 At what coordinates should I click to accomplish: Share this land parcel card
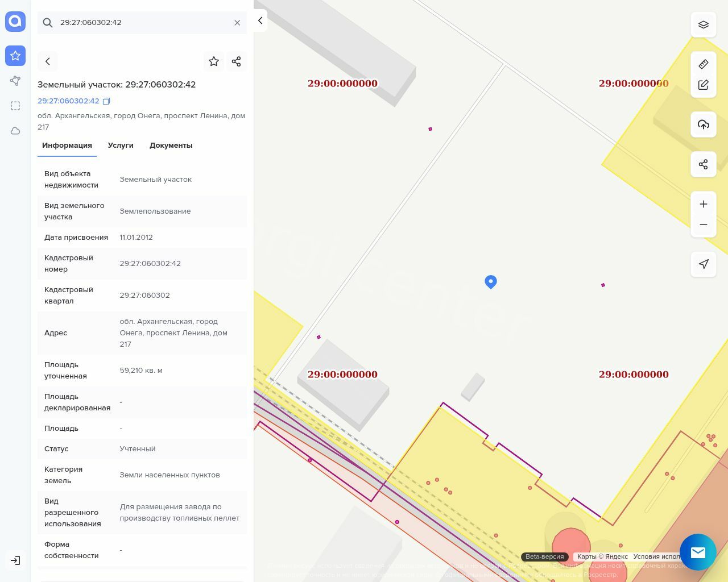point(237,61)
